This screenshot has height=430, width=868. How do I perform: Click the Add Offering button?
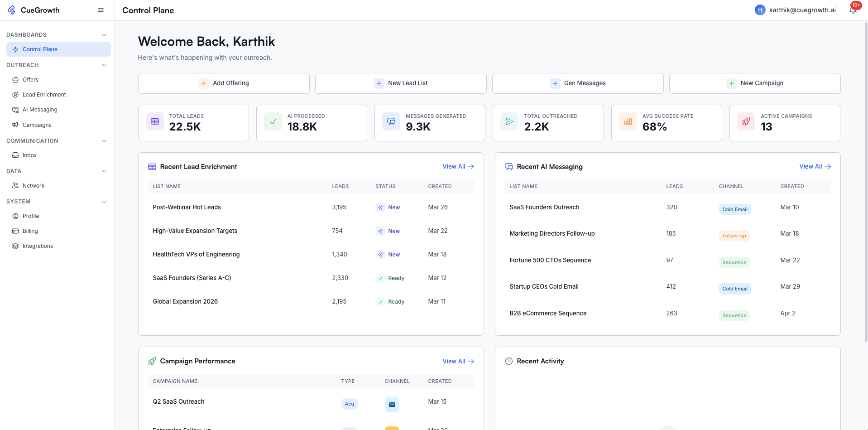click(224, 83)
